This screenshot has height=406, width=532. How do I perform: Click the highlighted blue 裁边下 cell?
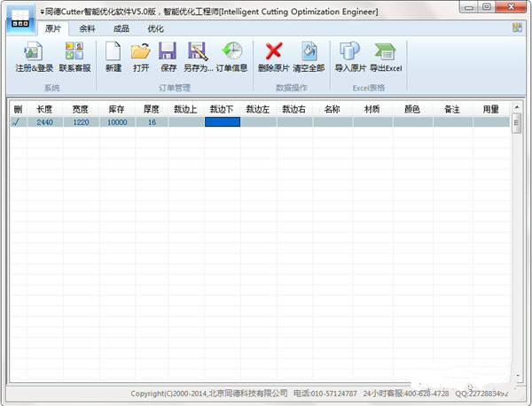[x=223, y=122]
